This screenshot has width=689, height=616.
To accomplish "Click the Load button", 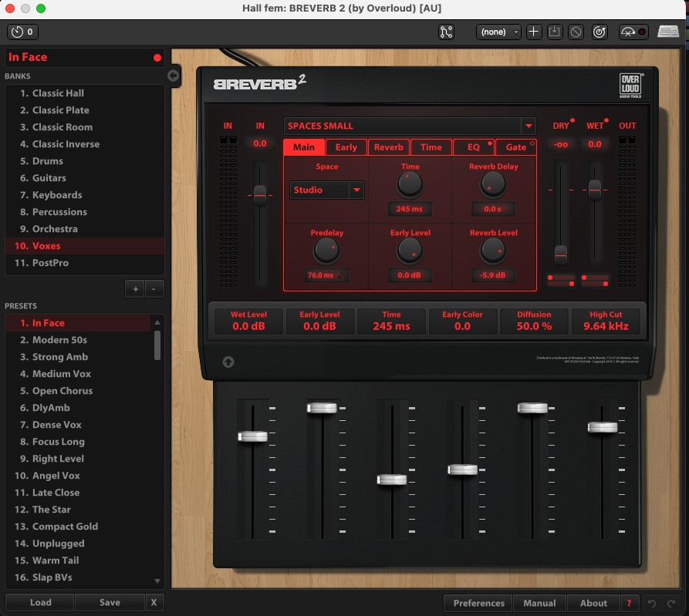I will [40, 602].
